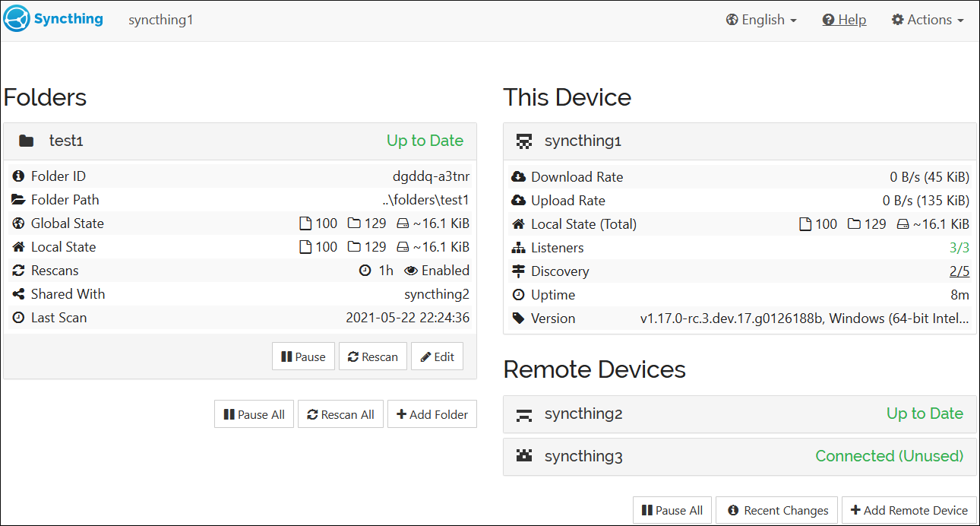
Task: Click the Rescan All button
Action: (340, 414)
